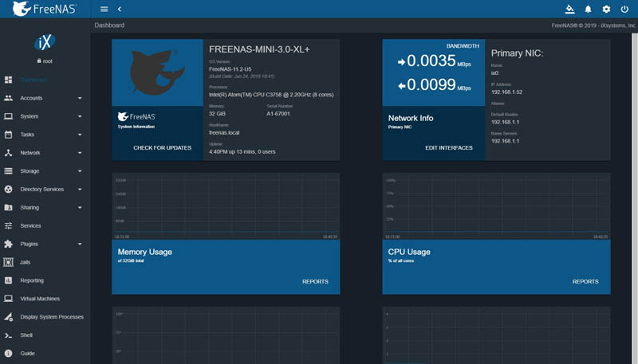The image size is (638, 364).
Task: Expand the System menu arrow
Action: point(80,116)
